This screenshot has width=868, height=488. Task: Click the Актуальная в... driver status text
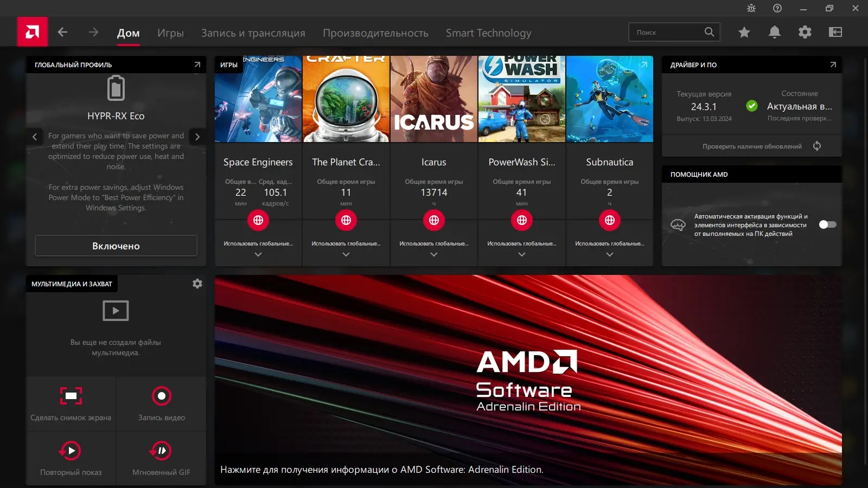pos(800,106)
